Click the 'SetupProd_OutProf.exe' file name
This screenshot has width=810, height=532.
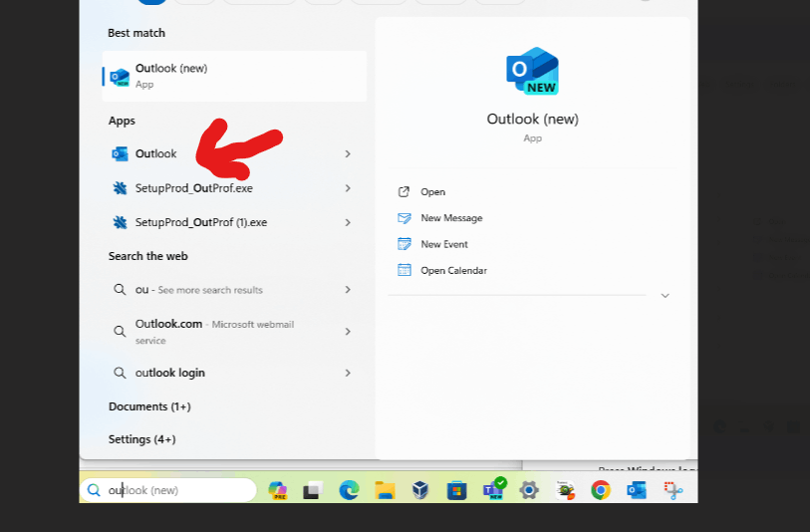[193, 188]
